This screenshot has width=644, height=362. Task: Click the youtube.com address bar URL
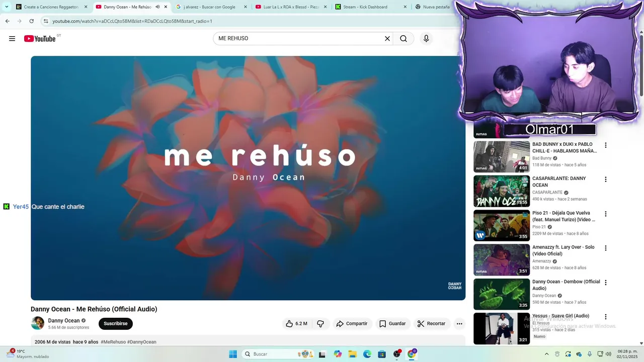click(x=132, y=21)
